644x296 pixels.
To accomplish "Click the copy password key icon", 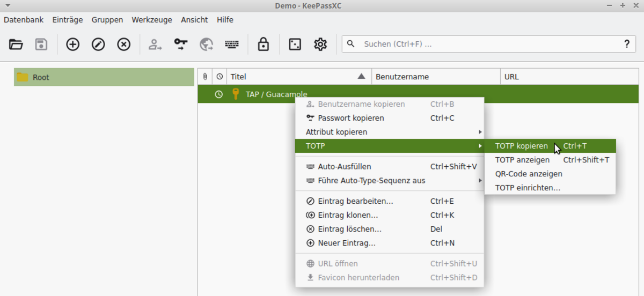I will tap(181, 45).
